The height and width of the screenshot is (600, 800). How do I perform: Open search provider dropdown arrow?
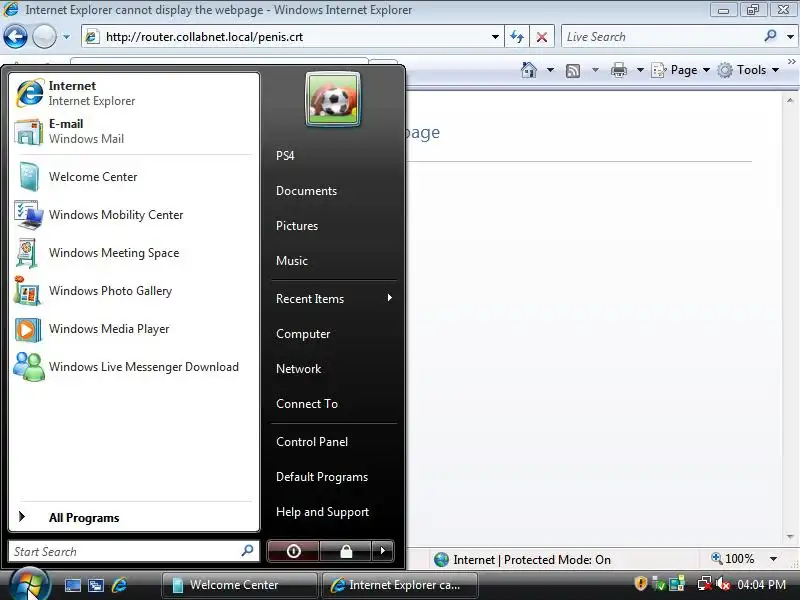[x=790, y=37]
